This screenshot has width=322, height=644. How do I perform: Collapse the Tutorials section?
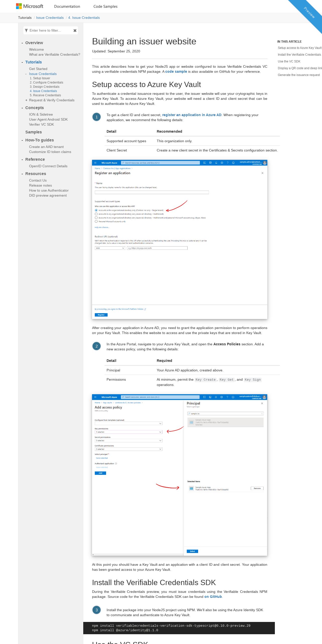click(x=22, y=62)
